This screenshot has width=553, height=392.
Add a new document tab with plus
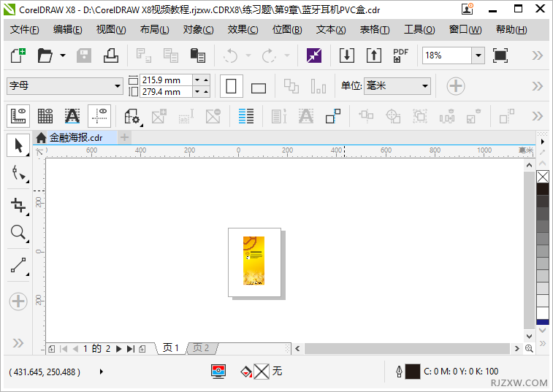(124, 137)
